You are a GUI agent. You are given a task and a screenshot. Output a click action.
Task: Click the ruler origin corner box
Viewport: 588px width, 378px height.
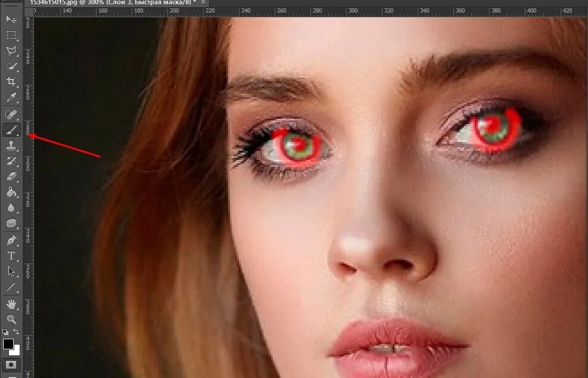(x=29, y=12)
